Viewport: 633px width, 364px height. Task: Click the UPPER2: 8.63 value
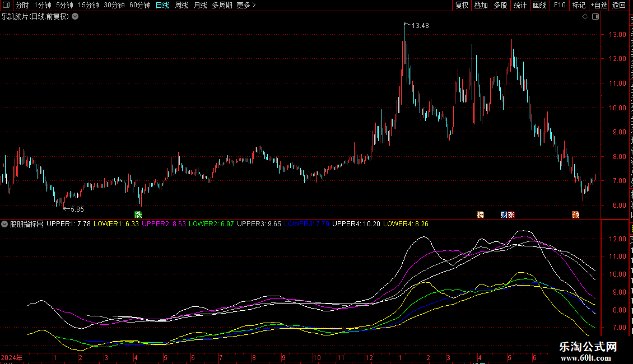(164, 224)
